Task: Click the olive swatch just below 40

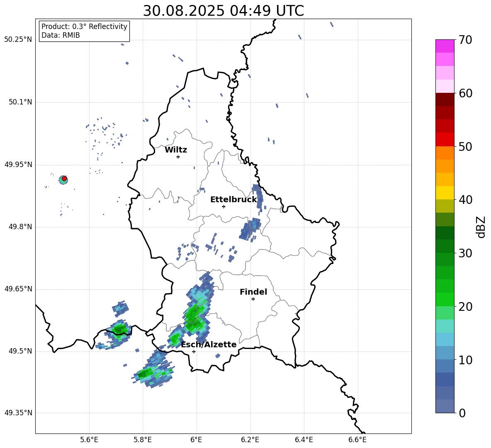Action: click(445, 206)
